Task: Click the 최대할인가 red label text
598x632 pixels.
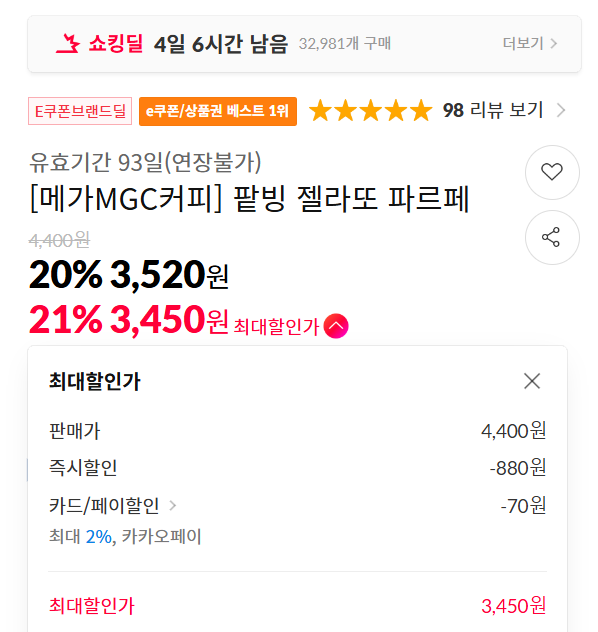Action: pos(276,326)
